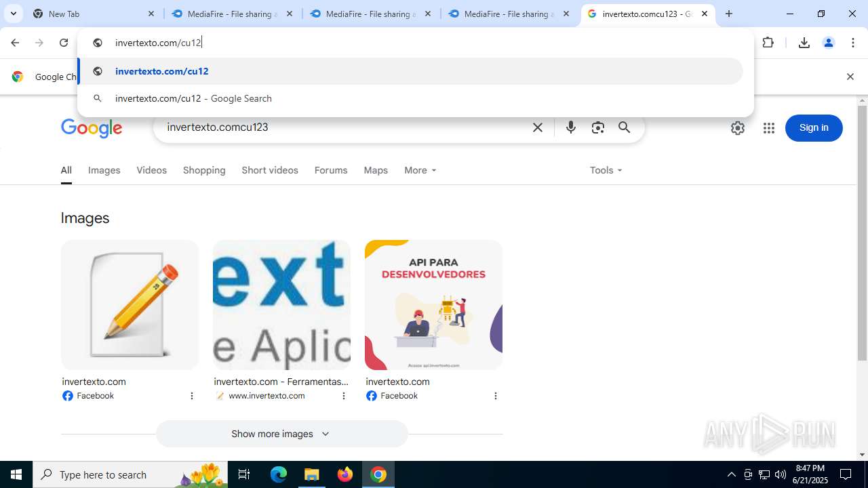Close the first MediaFire tab
This screenshot has height=488, width=868.
pos(290,14)
